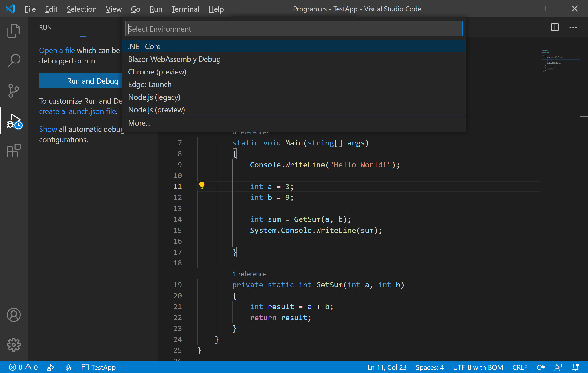Click the Run and Debug button
The image size is (588, 373).
[x=81, y=81]
